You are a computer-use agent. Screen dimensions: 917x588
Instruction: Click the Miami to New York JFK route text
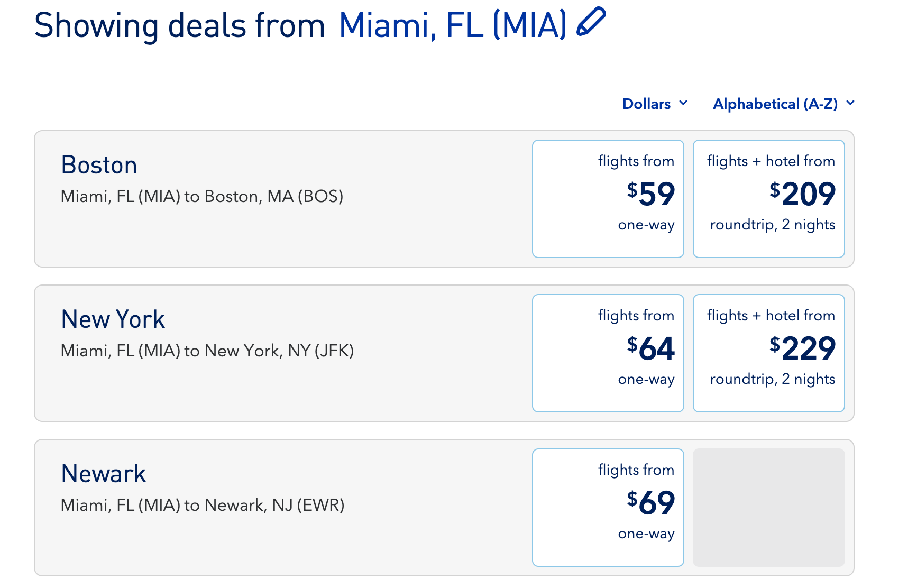click(x=207, y=351)
